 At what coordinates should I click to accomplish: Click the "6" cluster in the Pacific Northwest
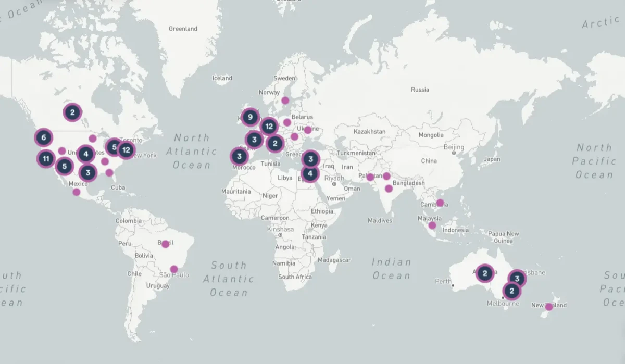(x=44, y=137)
